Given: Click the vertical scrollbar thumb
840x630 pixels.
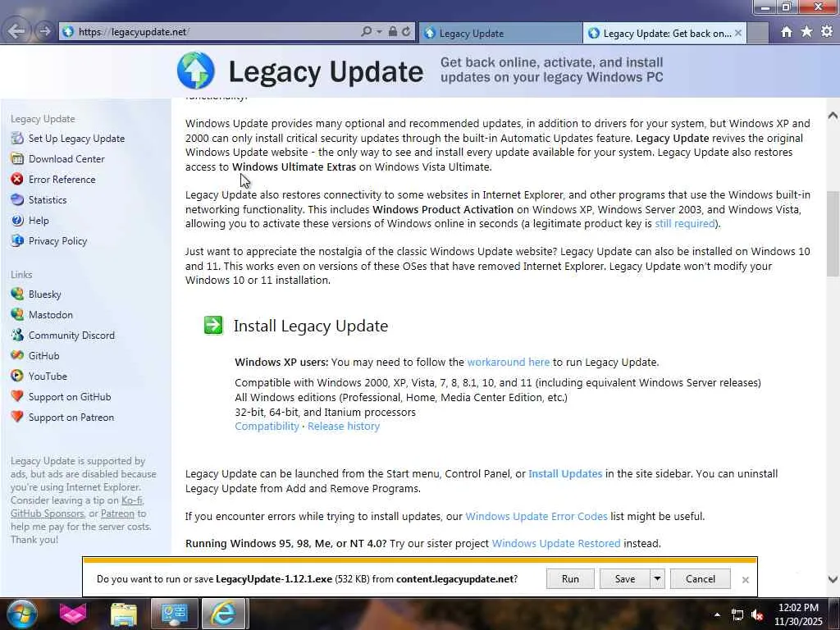Looking at the screenshot, I should click(x=833, y=234).
